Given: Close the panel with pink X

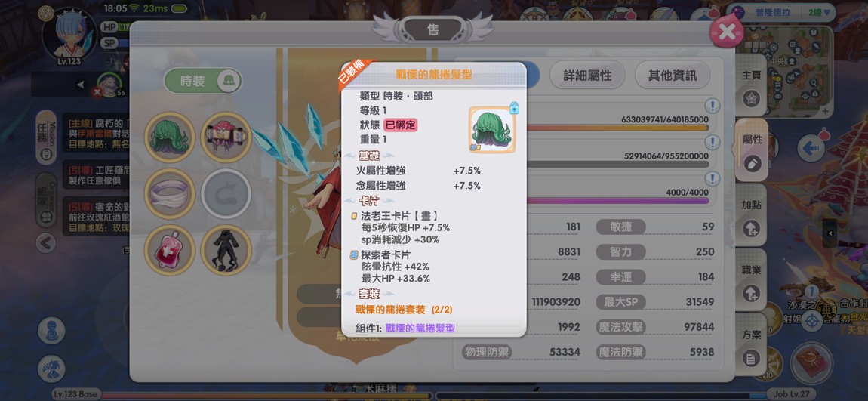Looking at the screenshot, I should pyautogui.click(x=727, y=32).
